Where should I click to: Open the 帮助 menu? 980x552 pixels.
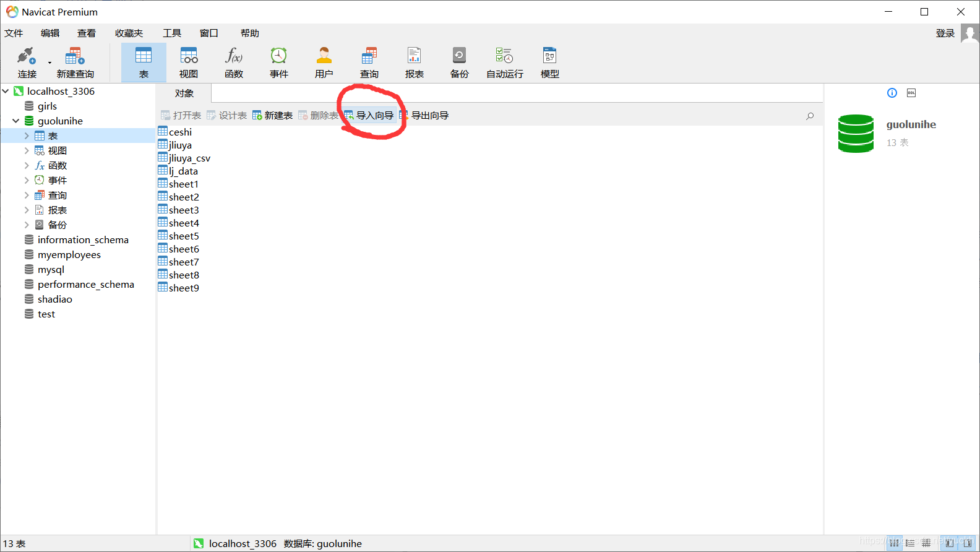click(250, 33)
